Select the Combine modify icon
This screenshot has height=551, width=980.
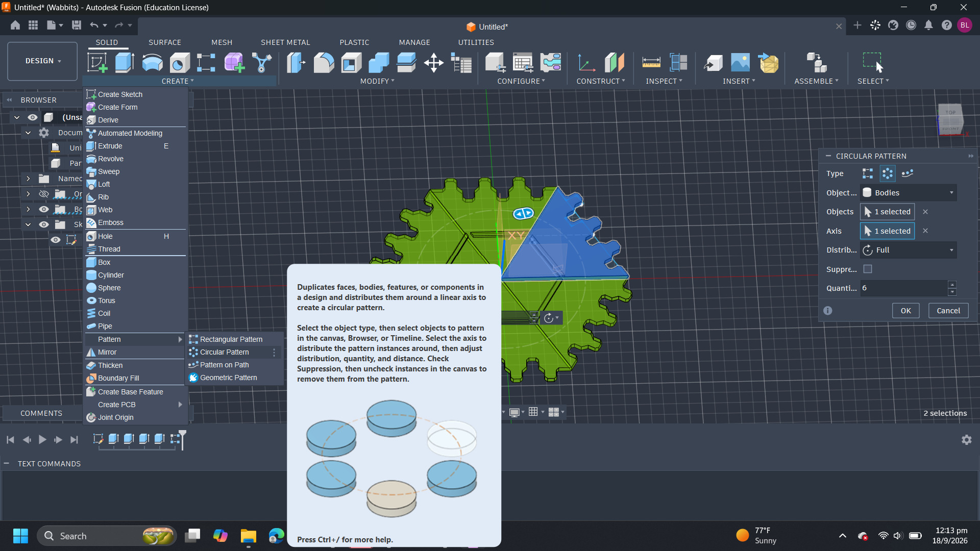[x=379, y=63]
